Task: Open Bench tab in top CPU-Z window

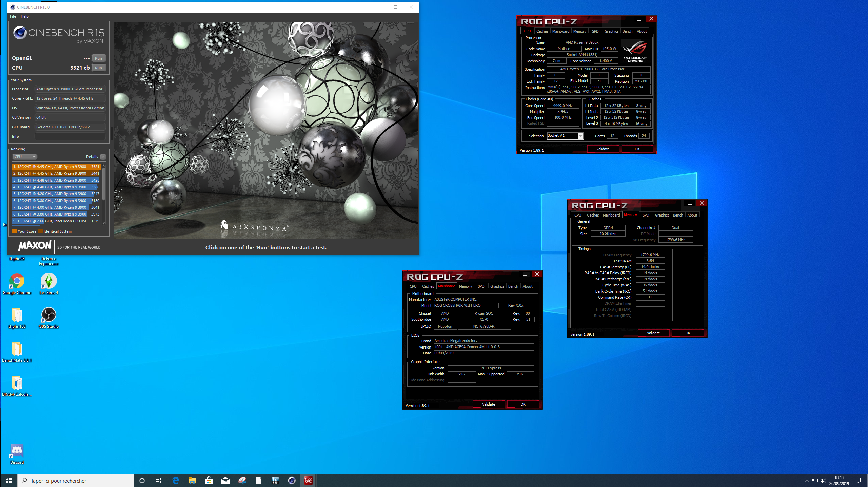Action: pyautogui.click(x=627, y=31)
